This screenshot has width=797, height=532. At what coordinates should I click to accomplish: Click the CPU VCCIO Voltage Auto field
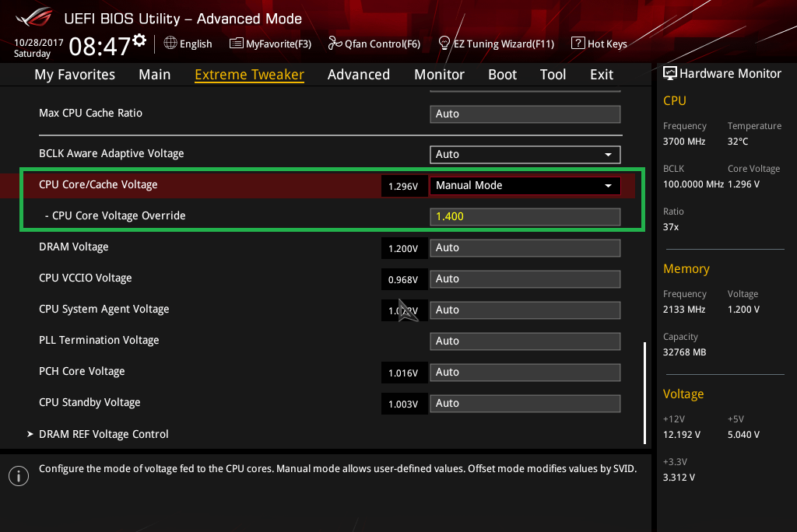click(x=525, y=279)
